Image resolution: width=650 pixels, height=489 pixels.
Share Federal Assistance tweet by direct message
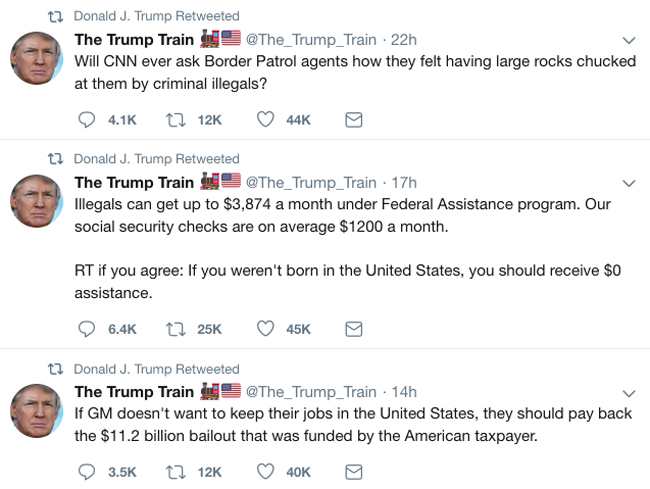353,329
